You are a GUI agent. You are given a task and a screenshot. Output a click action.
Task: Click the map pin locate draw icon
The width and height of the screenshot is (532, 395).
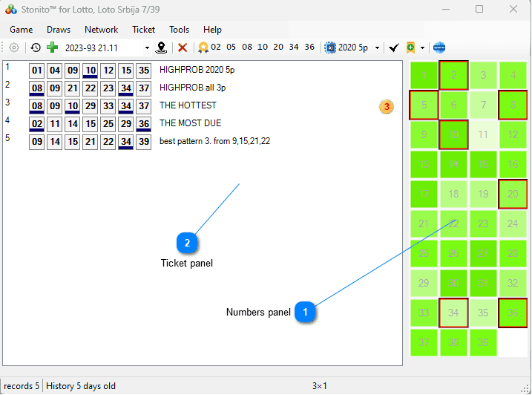coord(161,48)
